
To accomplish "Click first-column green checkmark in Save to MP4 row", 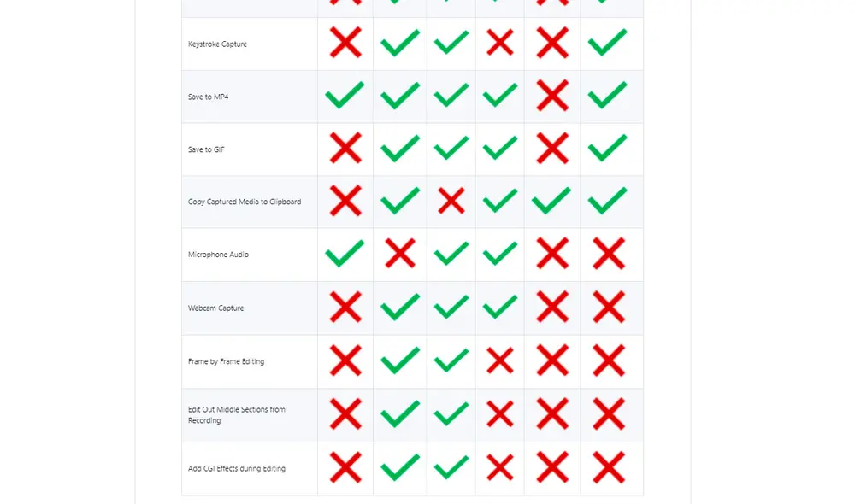I will pos(345,96).
